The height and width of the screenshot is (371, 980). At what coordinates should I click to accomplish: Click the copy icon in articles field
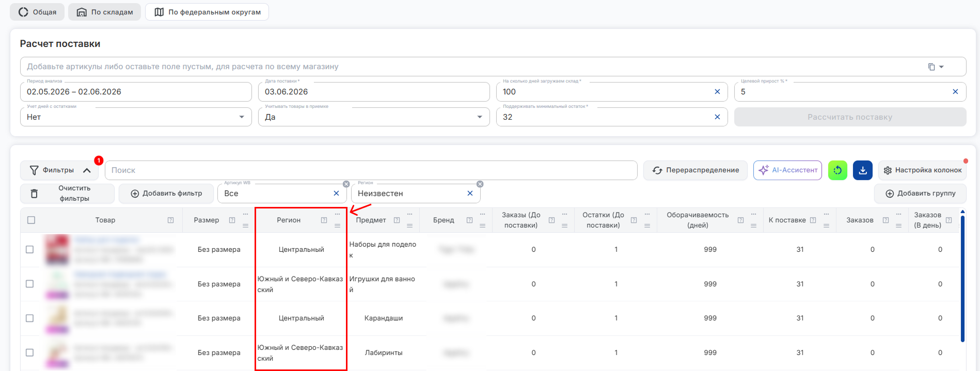click(931, 67)
